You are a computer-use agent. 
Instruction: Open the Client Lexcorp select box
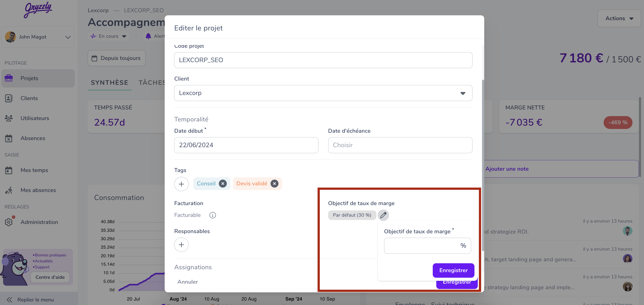(323, 93)
